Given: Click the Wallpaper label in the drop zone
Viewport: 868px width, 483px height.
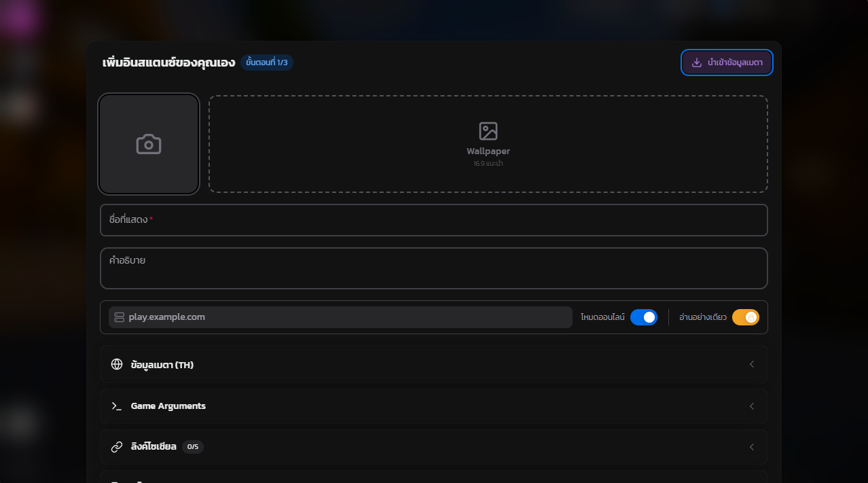Looking at the screenshot, I should pyautogui.click(x=488, y=151).
